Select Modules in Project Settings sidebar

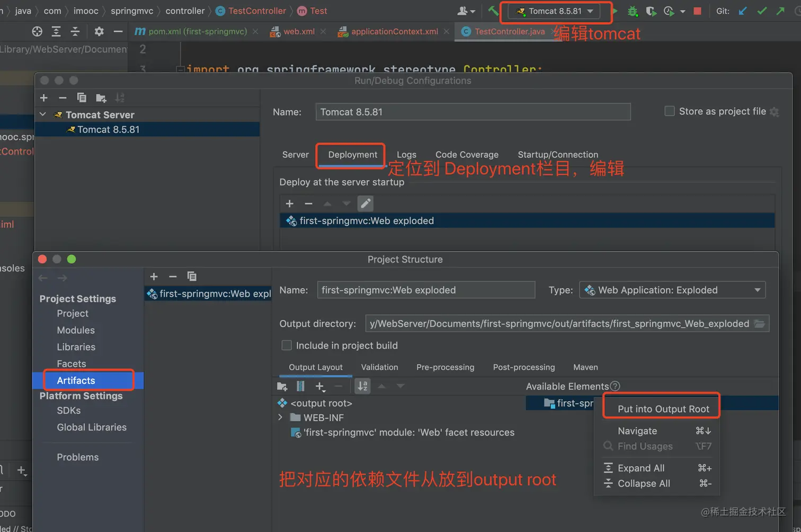(76, 330)
